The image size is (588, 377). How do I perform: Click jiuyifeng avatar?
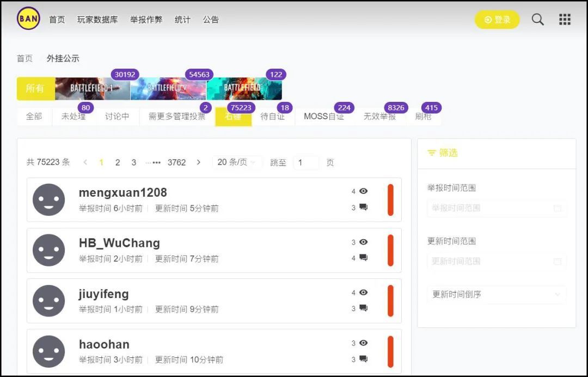pyautogui.click(x=49, y=301)
